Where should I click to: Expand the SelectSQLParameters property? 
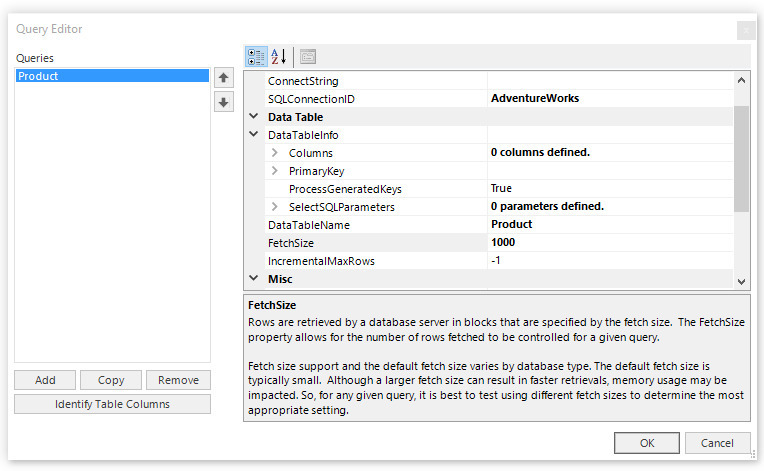[275, 207]
